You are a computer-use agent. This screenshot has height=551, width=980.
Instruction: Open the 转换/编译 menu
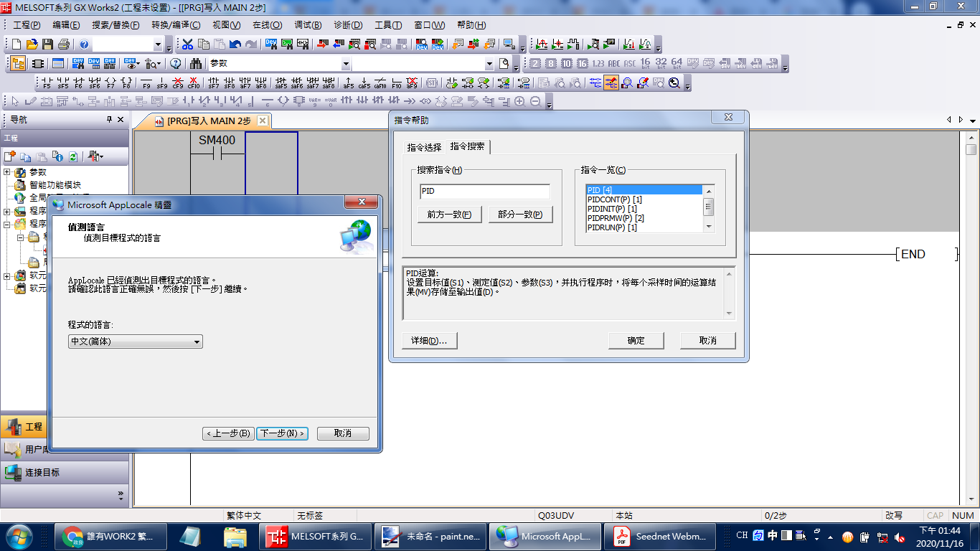pos(175,25)
